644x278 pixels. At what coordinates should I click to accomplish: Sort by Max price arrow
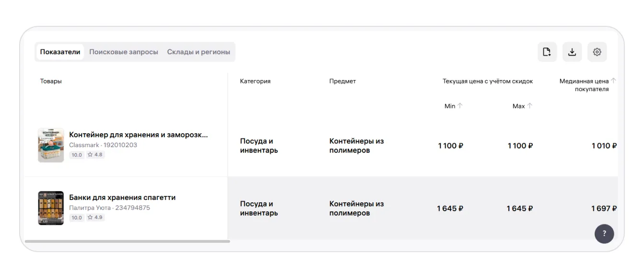(x=529, y=106)
